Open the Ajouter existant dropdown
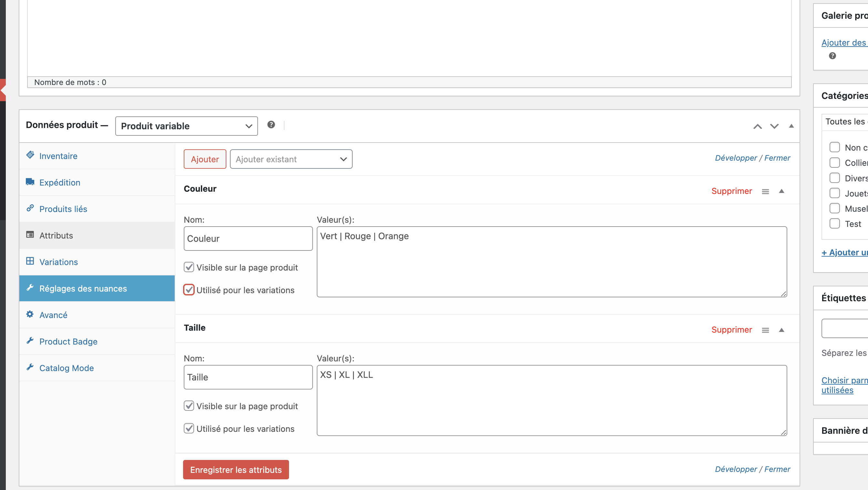 291,159
